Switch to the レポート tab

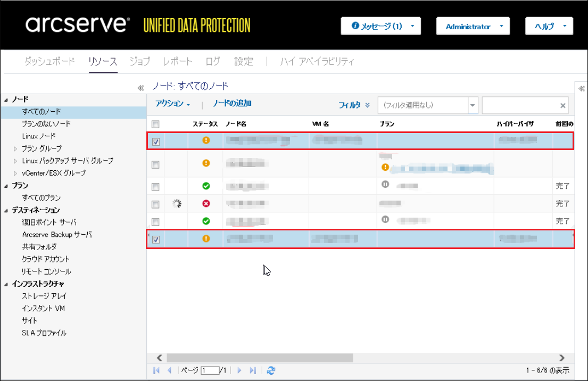(x=177, y=61)
